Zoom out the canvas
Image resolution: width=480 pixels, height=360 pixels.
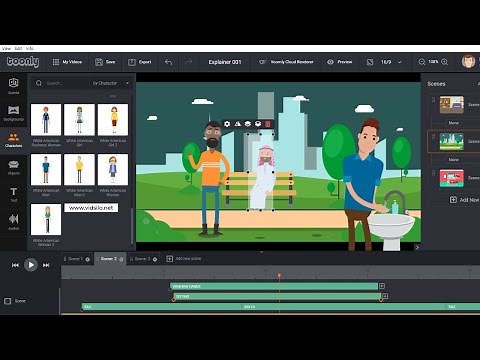pos(422,62)
